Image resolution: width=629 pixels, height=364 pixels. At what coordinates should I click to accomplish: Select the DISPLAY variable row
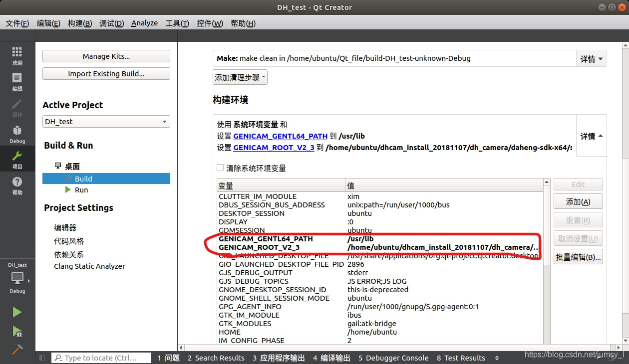(380, 222)
